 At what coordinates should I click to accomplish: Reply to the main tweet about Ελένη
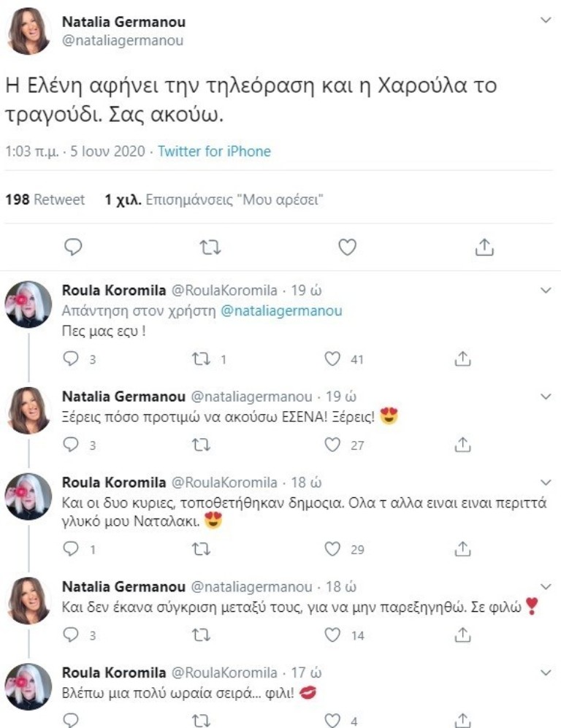pos(72,248)
